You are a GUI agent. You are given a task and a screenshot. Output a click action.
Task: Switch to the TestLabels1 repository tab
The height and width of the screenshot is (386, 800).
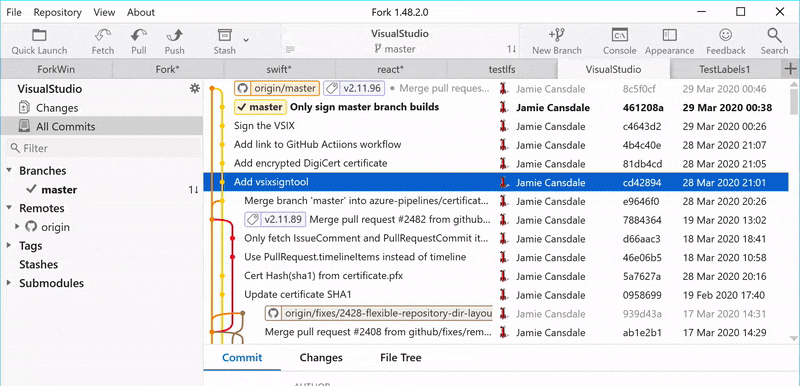[725, 69]
